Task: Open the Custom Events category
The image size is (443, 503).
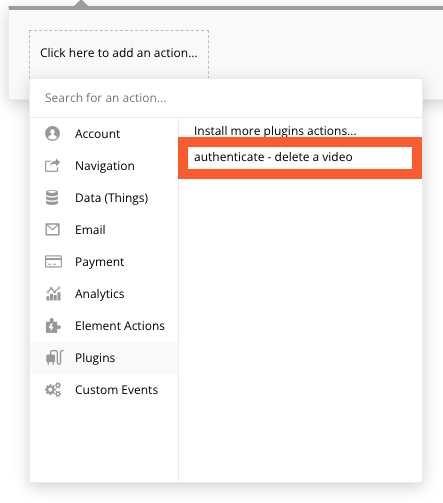Action: [104, 390]
